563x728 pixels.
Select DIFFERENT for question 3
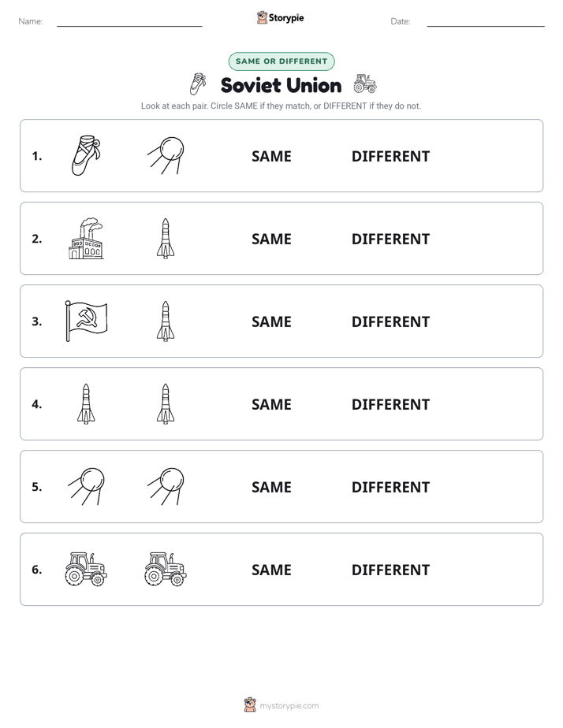[x=390, y=321]
